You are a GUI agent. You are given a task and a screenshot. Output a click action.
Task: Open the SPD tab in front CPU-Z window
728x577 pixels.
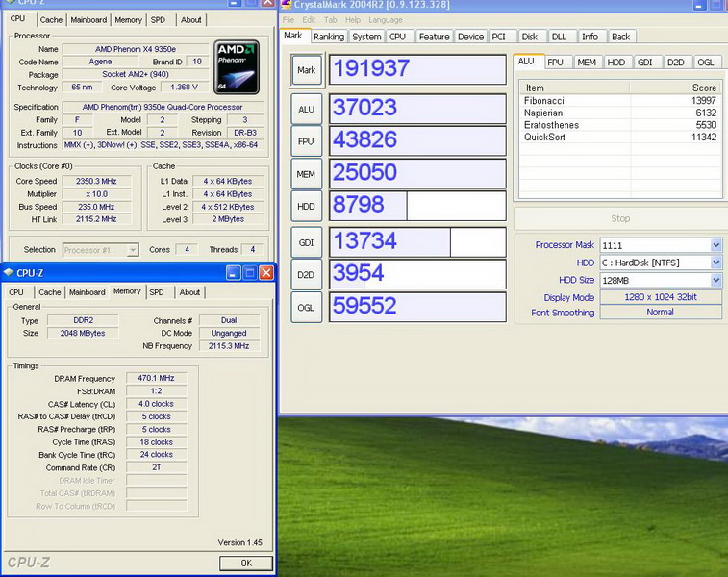click(157, 292)
